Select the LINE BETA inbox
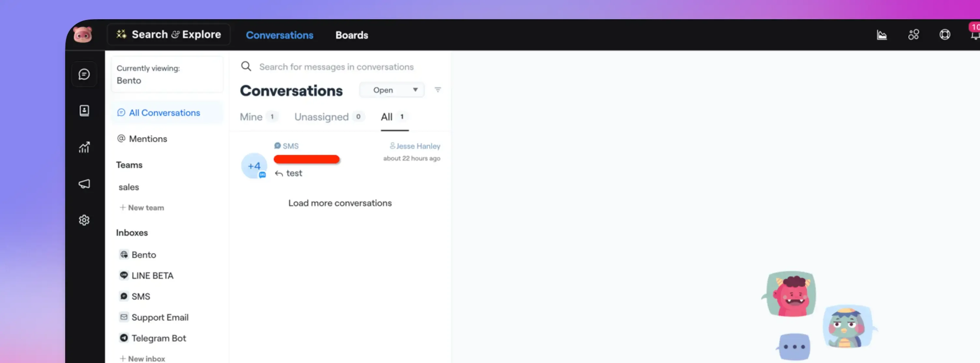This screenshot has height=363, width=980. 152,275
